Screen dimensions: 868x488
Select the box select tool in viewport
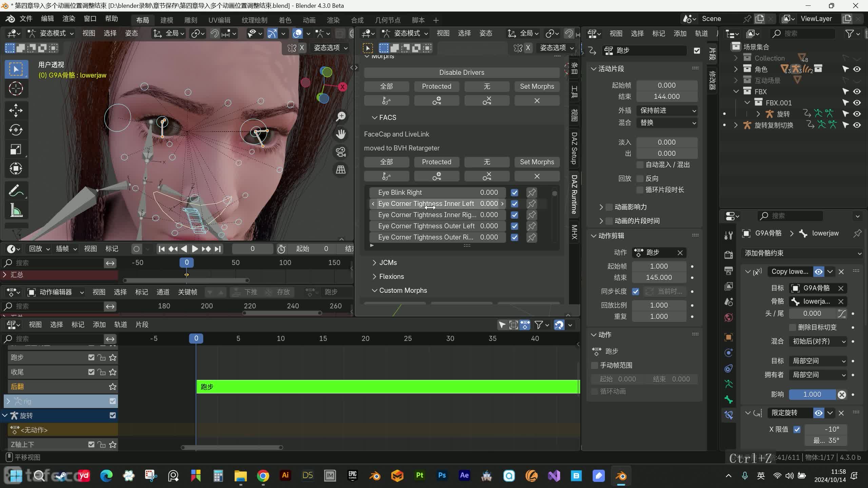(16, 69)
